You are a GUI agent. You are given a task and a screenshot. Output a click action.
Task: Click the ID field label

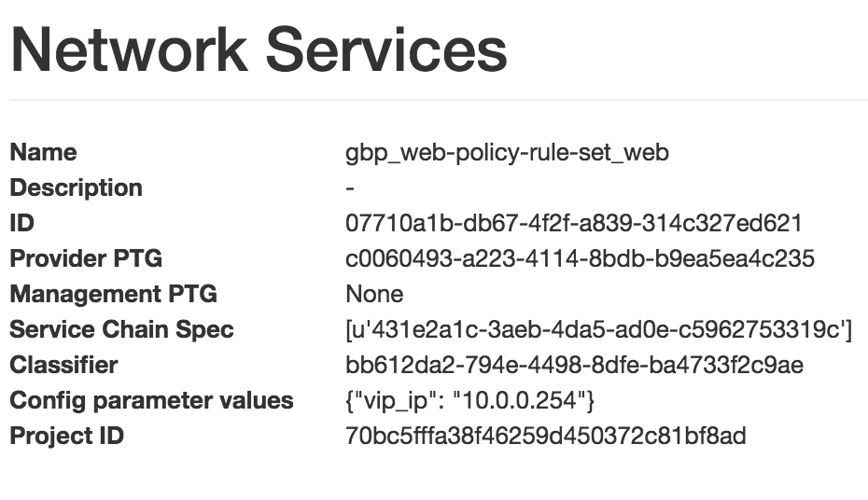tap(22, 223)
